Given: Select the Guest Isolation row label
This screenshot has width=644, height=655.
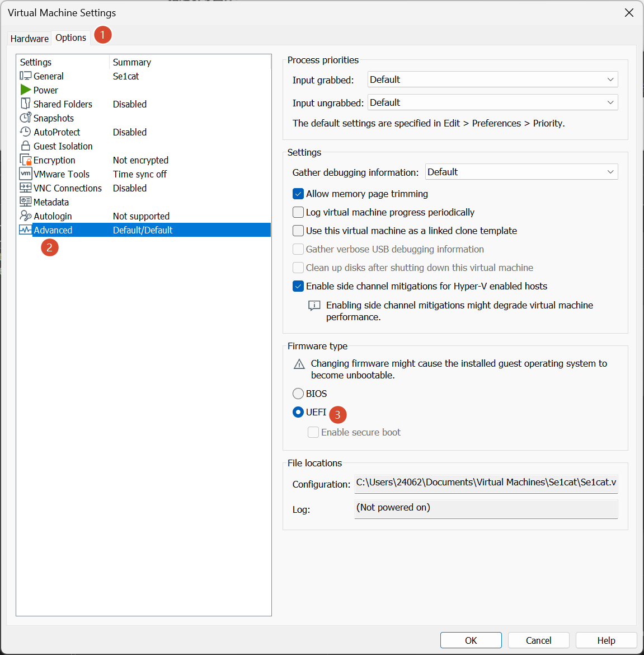Looking at the screenshot, I should click(x=63, y=146).
